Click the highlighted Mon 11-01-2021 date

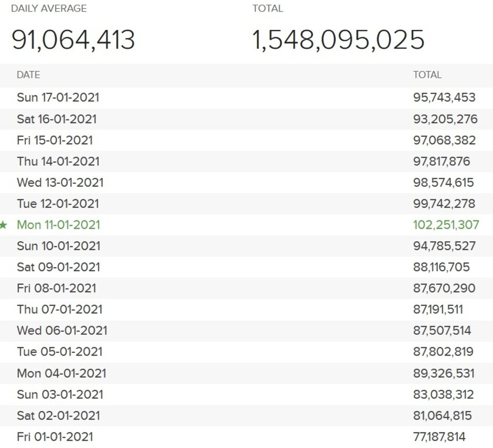[x=58, y=225]
